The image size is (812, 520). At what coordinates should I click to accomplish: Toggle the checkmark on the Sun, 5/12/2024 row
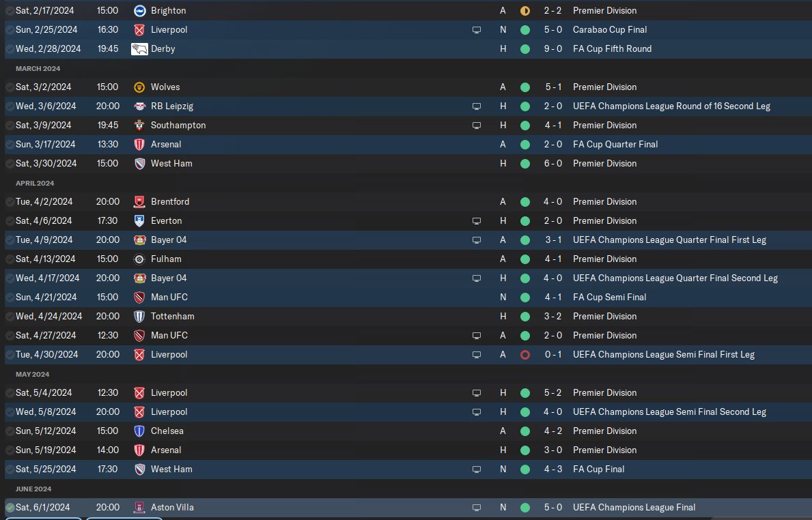coord(10,431)
